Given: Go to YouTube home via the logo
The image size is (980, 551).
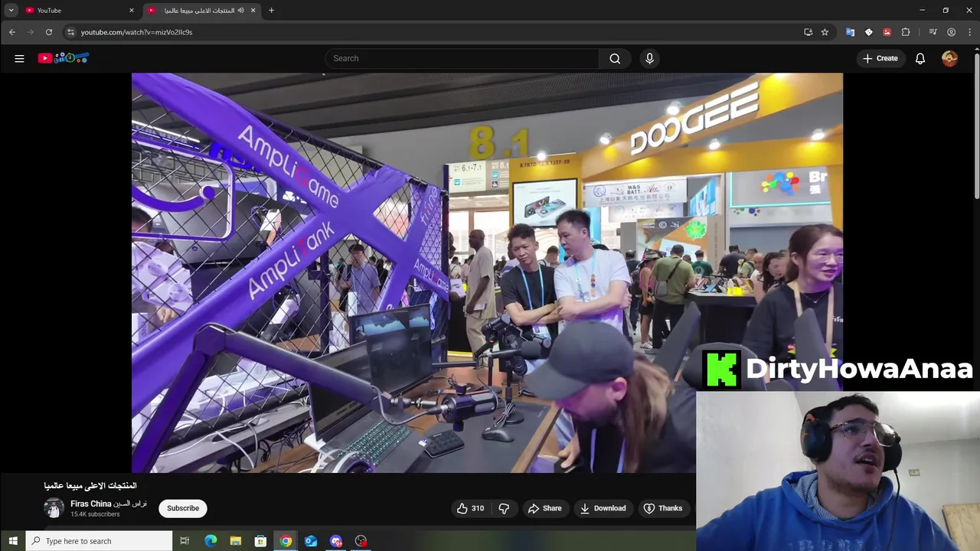Looking at the screenshot, I should [64, 58].
